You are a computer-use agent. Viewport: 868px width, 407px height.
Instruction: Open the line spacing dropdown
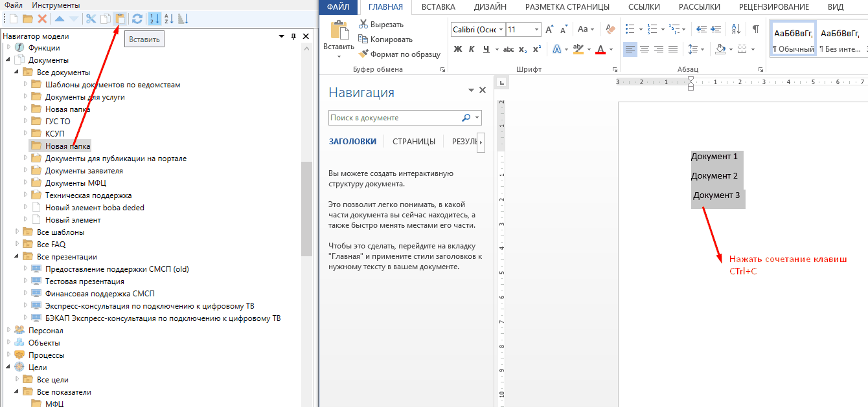pos(703,49)
